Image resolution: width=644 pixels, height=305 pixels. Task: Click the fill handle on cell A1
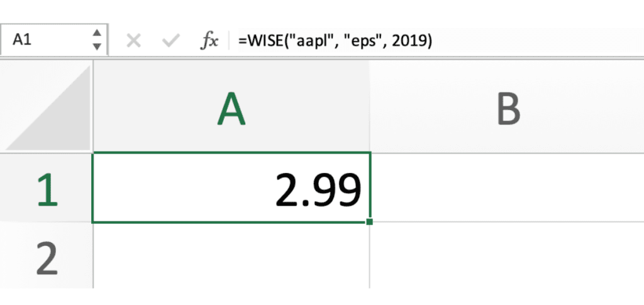click(369, 221)
